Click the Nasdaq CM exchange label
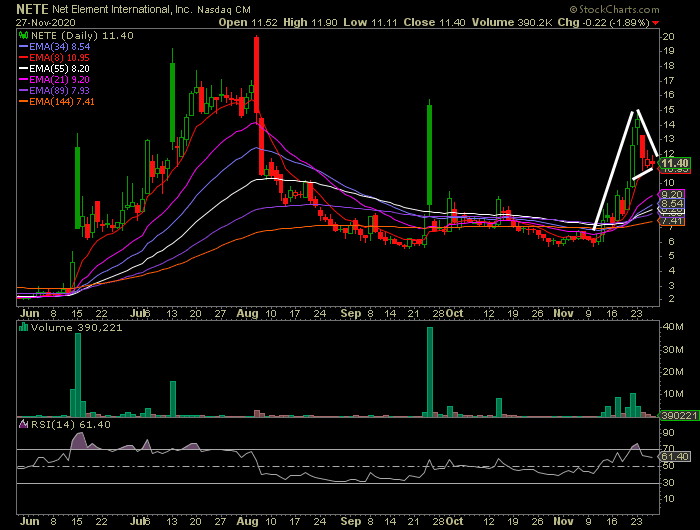This screenshot has width=700, height=530. pos(224,9)
